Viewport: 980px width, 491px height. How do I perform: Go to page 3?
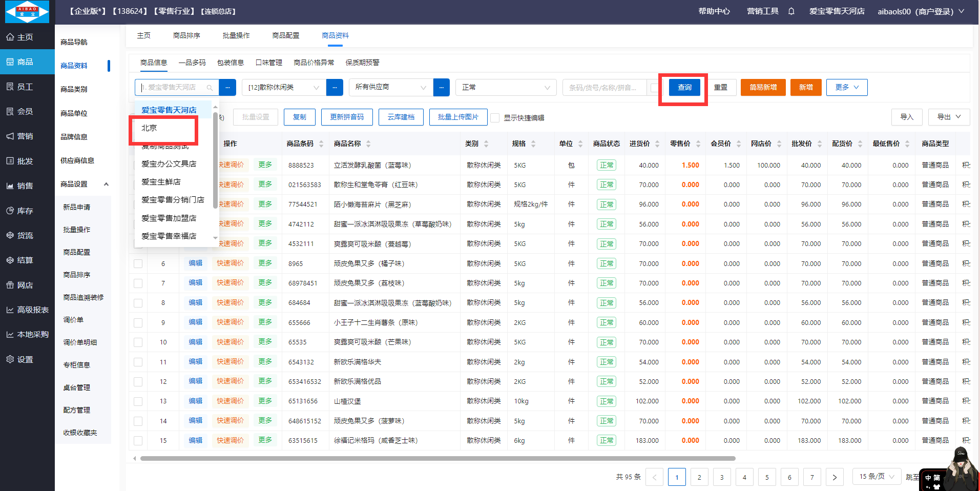pyautogui.click(x=722, y=477)
